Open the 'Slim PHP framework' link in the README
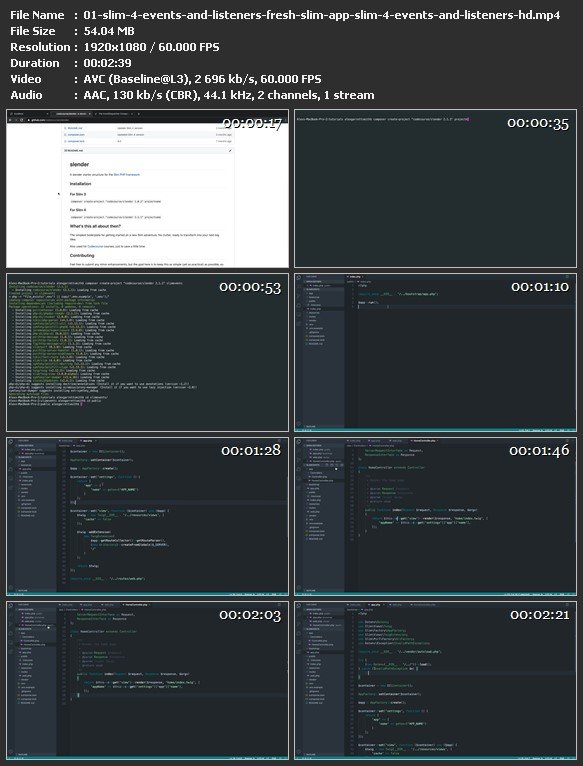Image resolution: width=583 pixels, height=766 pixels. [127, 174]
